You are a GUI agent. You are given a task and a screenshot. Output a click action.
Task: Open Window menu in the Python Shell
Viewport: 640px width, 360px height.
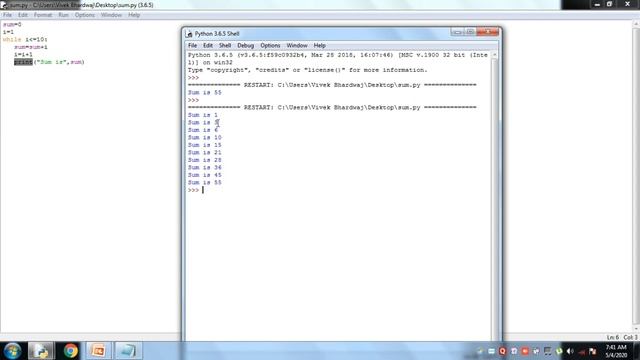(x=297, y=46)
